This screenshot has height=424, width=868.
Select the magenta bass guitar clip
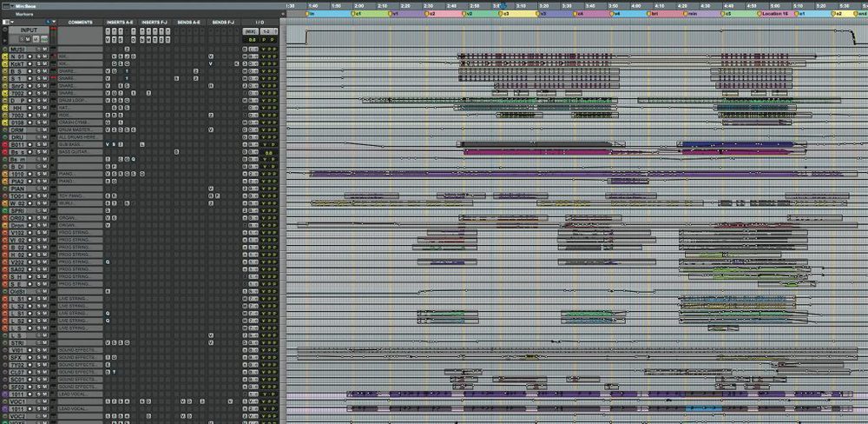[x=538, y=151]
